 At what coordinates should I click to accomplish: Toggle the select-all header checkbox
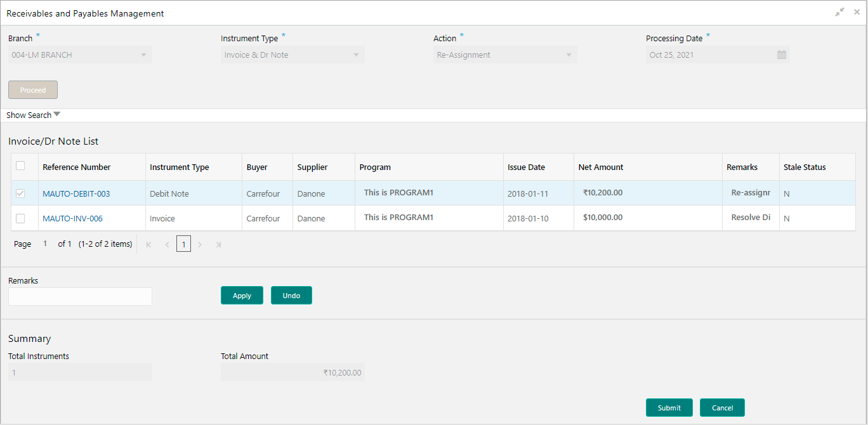point(20,166)
